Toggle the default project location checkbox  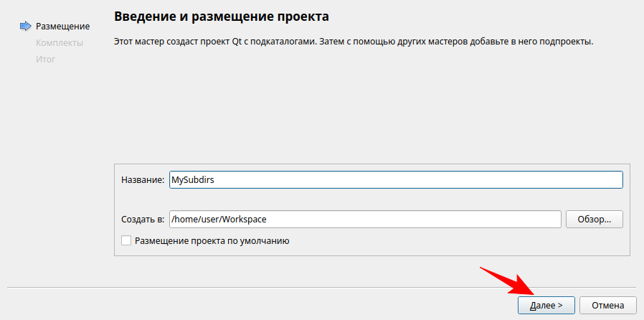[x=126, y=241]
